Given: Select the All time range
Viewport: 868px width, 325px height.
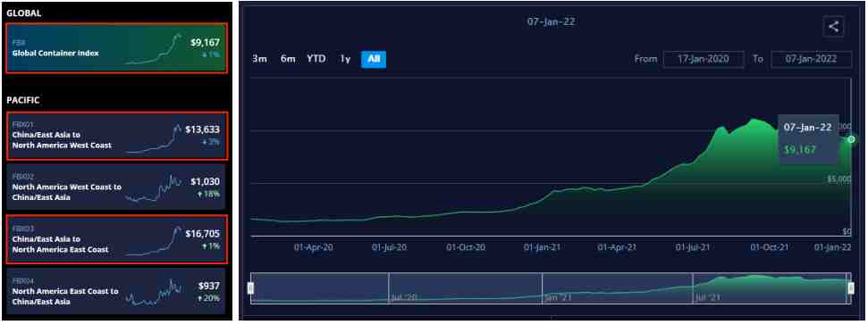Looking at the screenshot, I should [374, 59].
